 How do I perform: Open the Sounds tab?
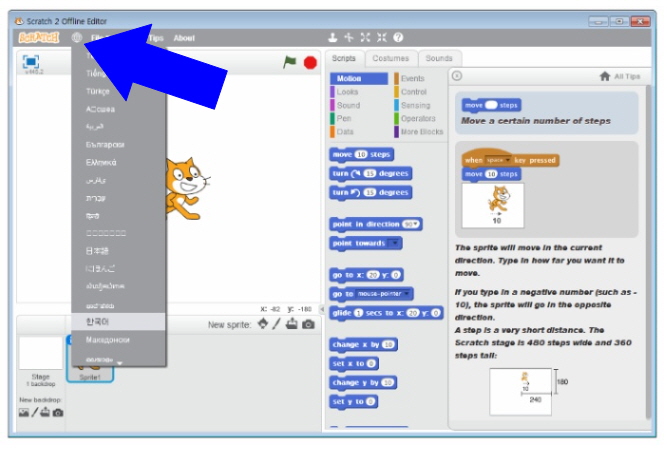click(438, 59)
